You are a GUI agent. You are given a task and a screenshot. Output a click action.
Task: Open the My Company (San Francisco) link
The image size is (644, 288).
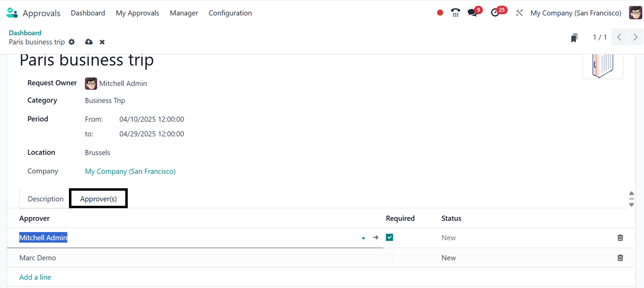click(130, 171)
